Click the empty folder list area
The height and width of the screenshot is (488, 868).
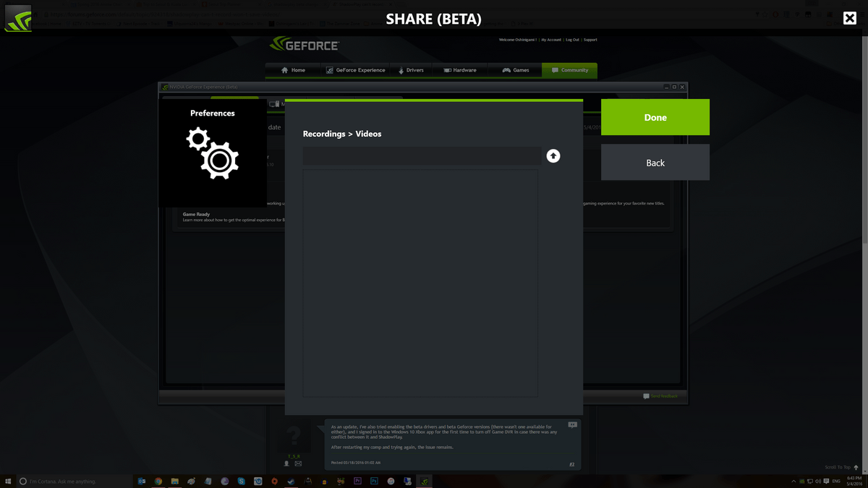point(420,283)
